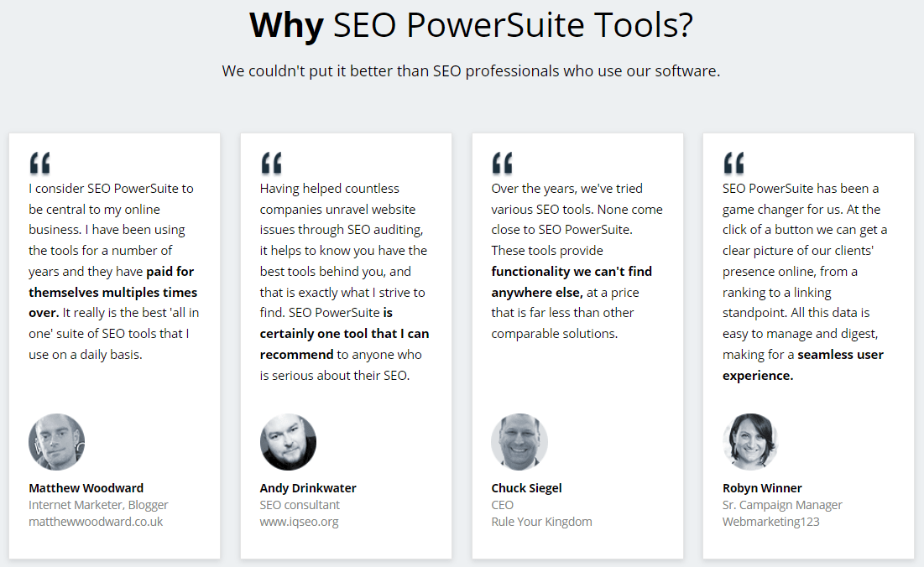Click Chuck Siegel's profile photo
This screenshot has height=567, width=924.
(519, 441)
